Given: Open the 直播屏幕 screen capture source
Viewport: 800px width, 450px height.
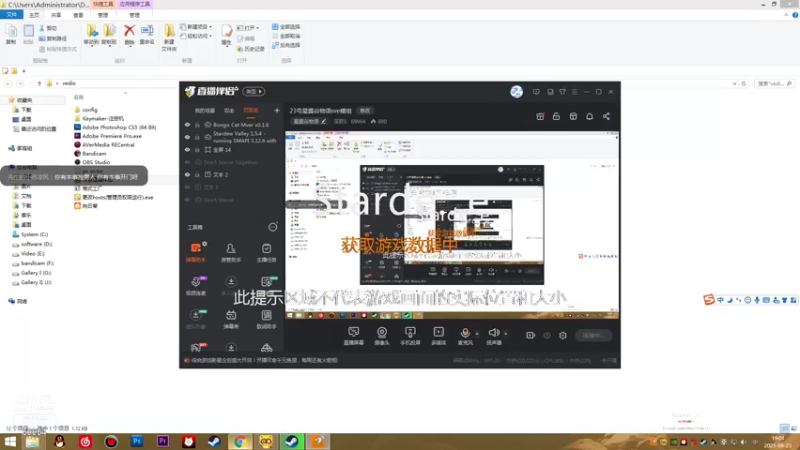Looking at the screenshot, I should (354, 336).
